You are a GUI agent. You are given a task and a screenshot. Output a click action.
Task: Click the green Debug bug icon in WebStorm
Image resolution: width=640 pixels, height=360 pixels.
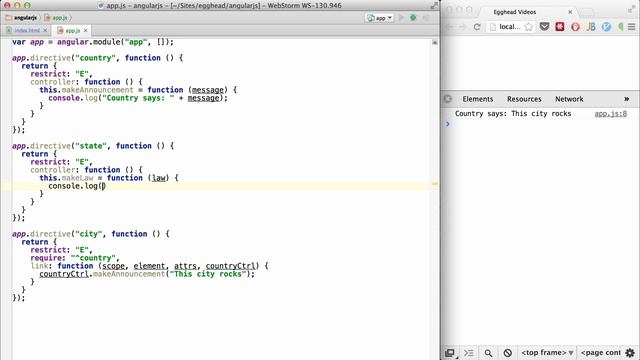pyautogui.click(x=413, y=18)
